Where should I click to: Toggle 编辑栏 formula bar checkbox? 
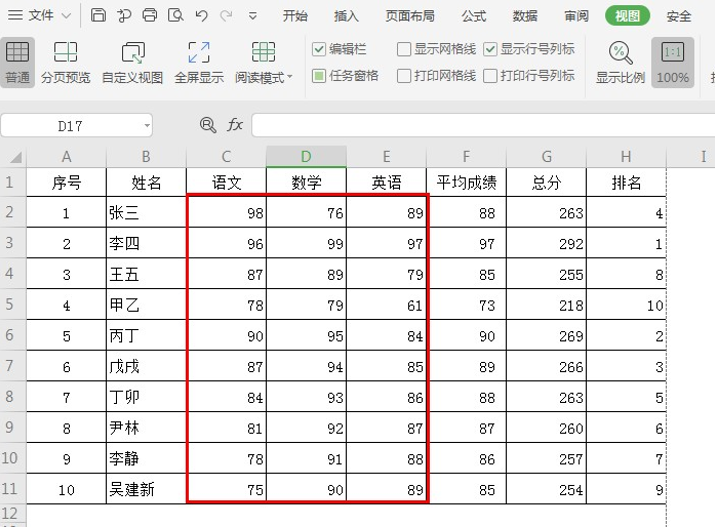(x=319, y=49)
